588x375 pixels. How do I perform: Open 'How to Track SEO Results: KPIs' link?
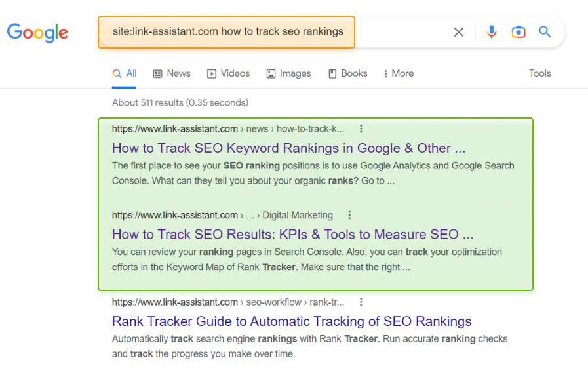(292, 234)
